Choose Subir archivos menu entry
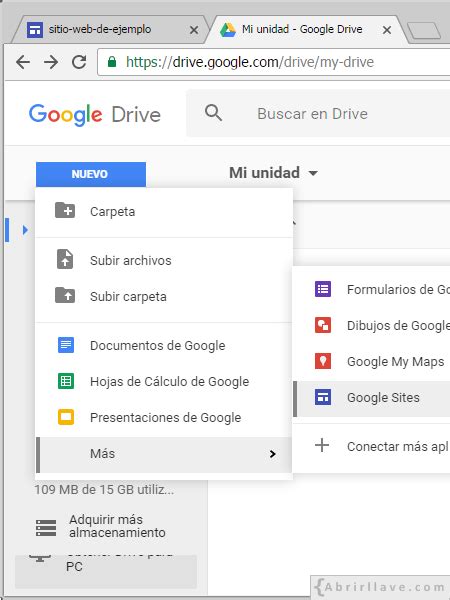 coord(164,260)
